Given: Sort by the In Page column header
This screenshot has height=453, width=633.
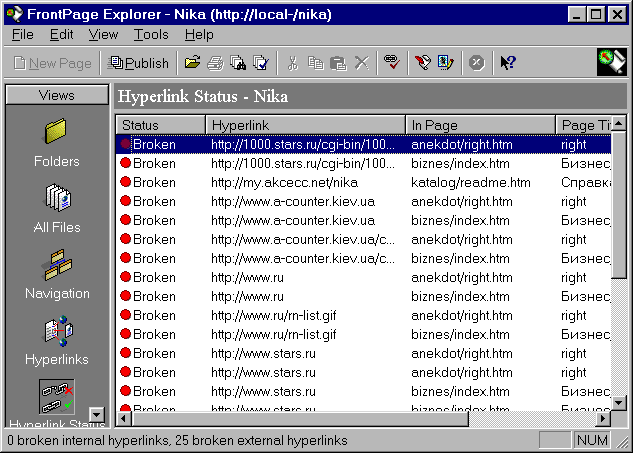Looking at the screenshot, I should point(480,125).
